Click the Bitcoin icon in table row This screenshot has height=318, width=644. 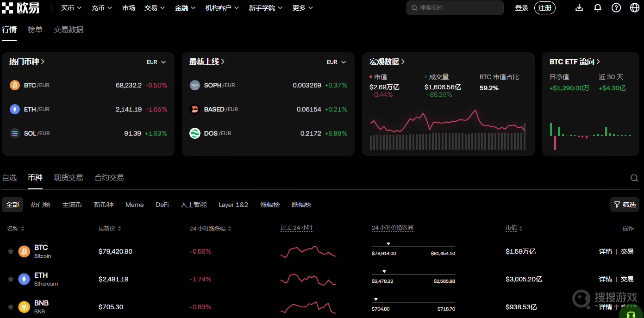click(x=24, y=251)
